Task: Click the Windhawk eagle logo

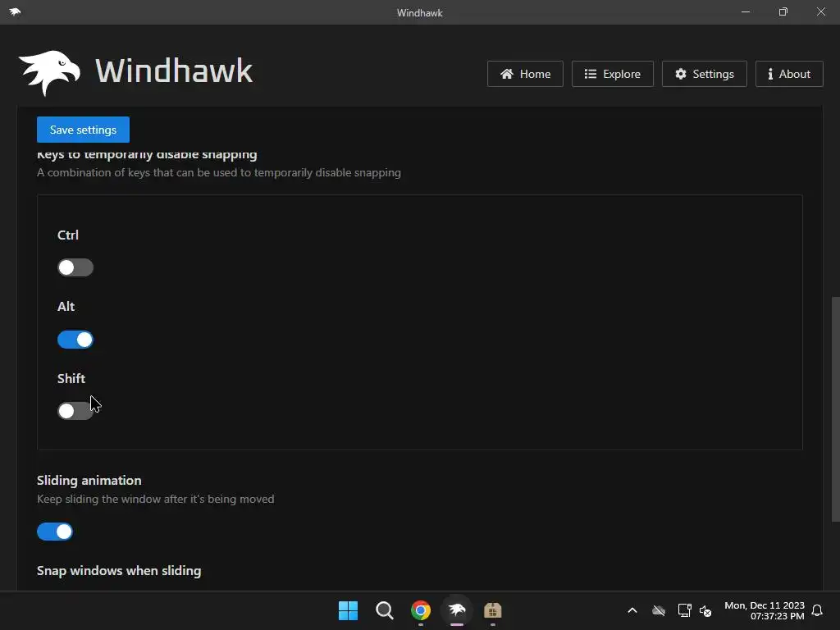Action: (x=49, y=73)
